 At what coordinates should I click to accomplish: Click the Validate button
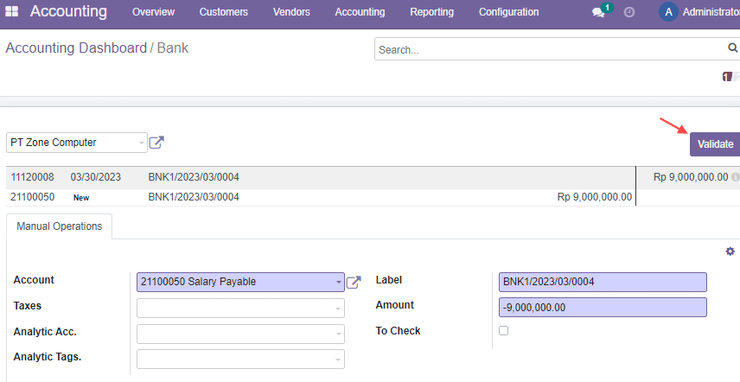(715, 144)
